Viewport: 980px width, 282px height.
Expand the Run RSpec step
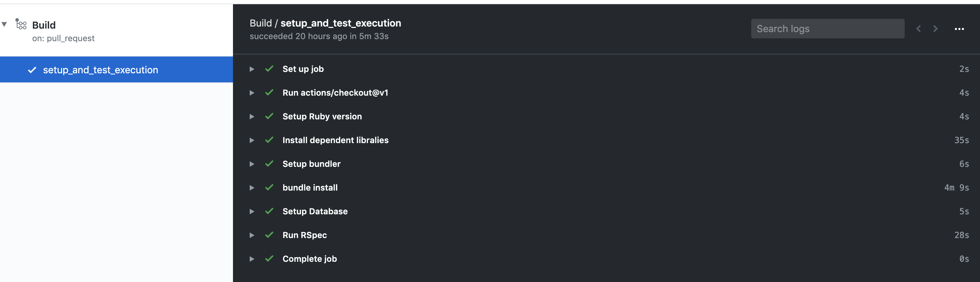tap(251, 235)
